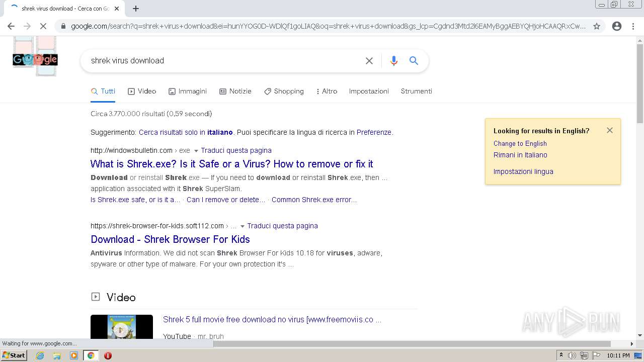This screenshot has height=362, width=644.
Task: Open network status tray icon
Action: point(584,355)
